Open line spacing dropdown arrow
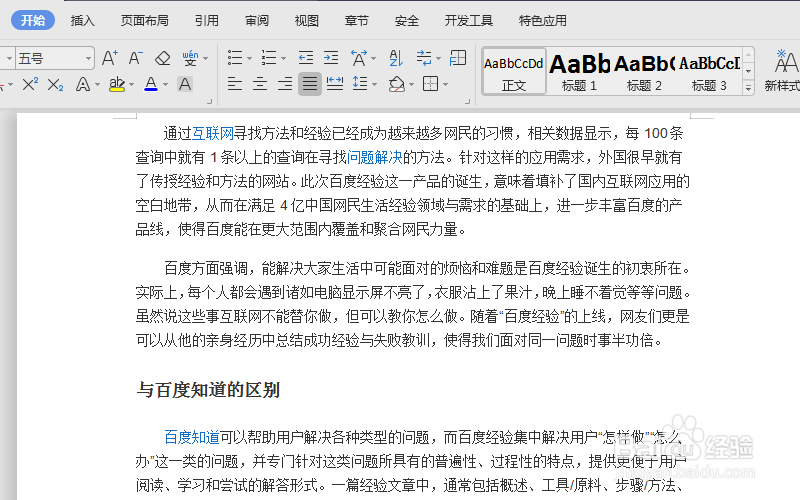 click(x=375, y=85)
